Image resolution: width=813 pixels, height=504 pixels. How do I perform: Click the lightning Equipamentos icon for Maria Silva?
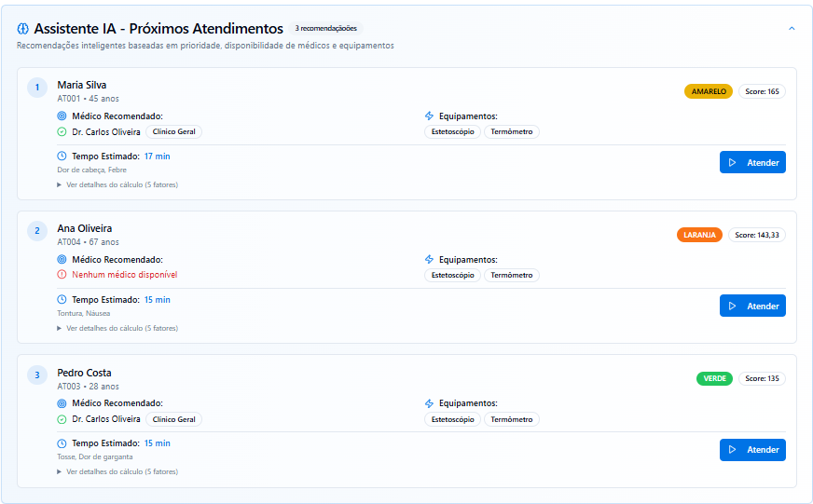point(429,116)
